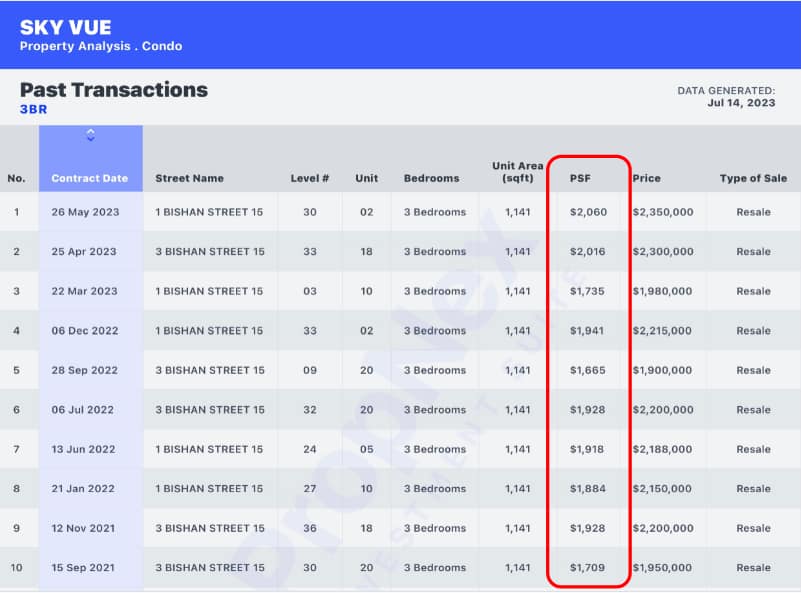Click the Jul 14, 2023 generated date

click(x=741, y=102)
